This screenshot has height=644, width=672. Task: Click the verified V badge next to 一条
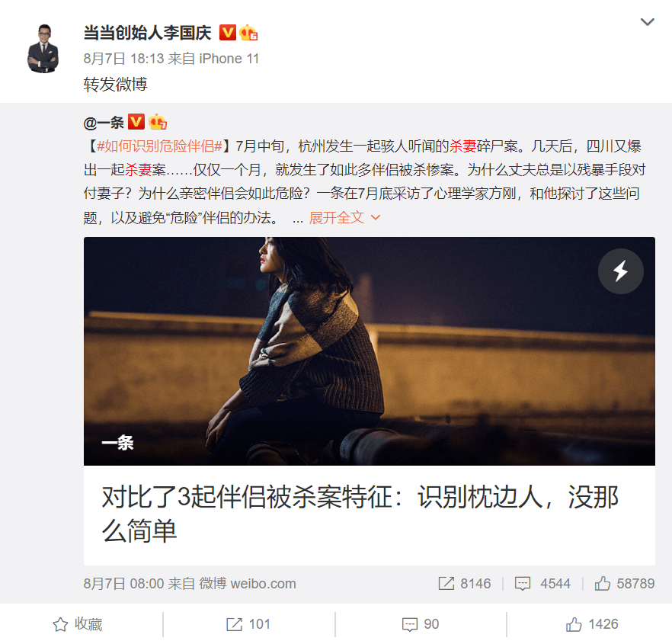(136, 122)
